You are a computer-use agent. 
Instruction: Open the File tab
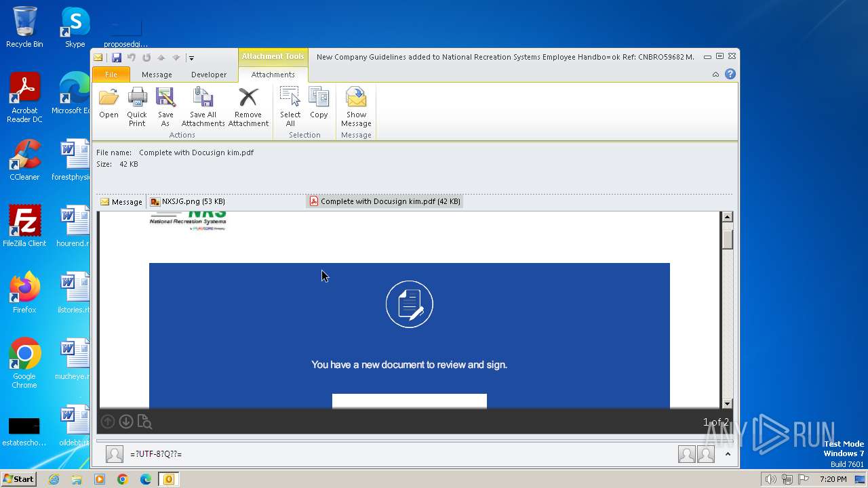click(x=111, y=75)
